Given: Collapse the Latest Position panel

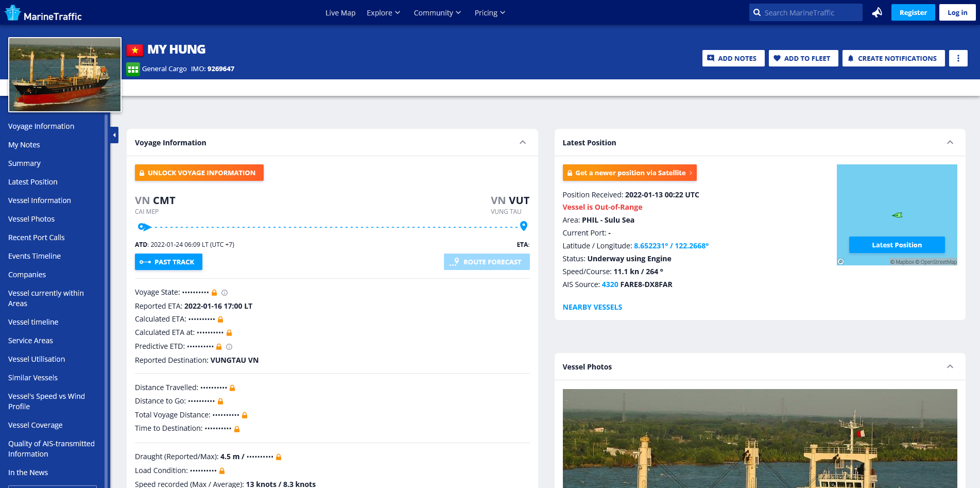Looking at the screenshot, I should (x=950, y=142).
